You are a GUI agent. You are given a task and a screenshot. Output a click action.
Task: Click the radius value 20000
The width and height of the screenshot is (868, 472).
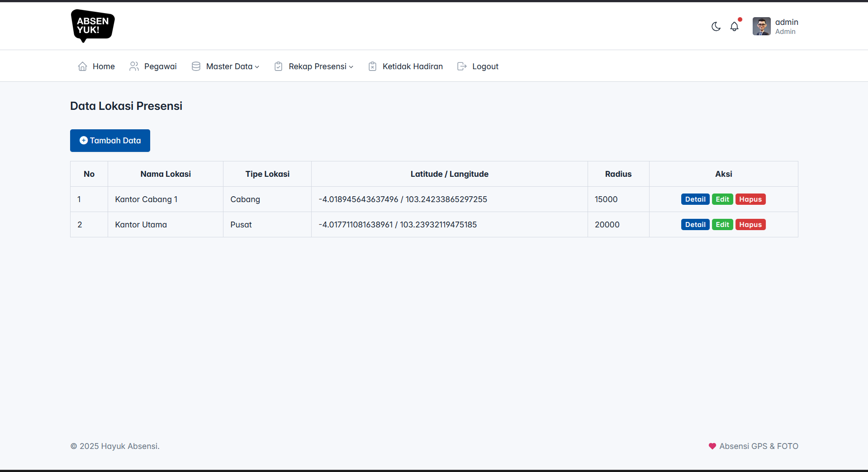tap(607, 225)
